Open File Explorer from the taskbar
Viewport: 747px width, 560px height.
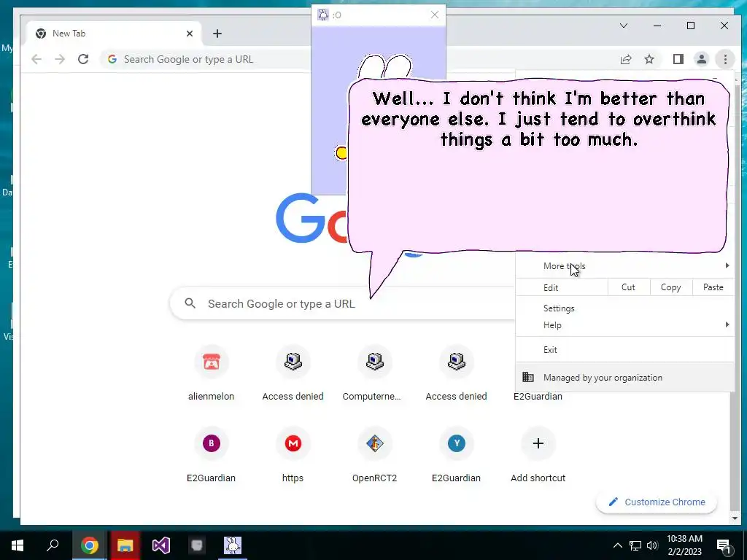[125, 545]
